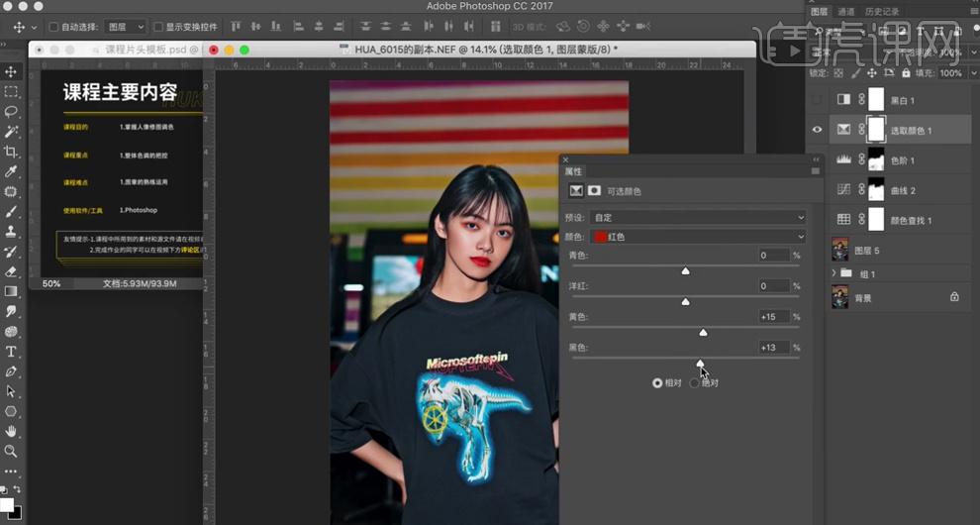Select the Eraser tool

tap(11, 271)
